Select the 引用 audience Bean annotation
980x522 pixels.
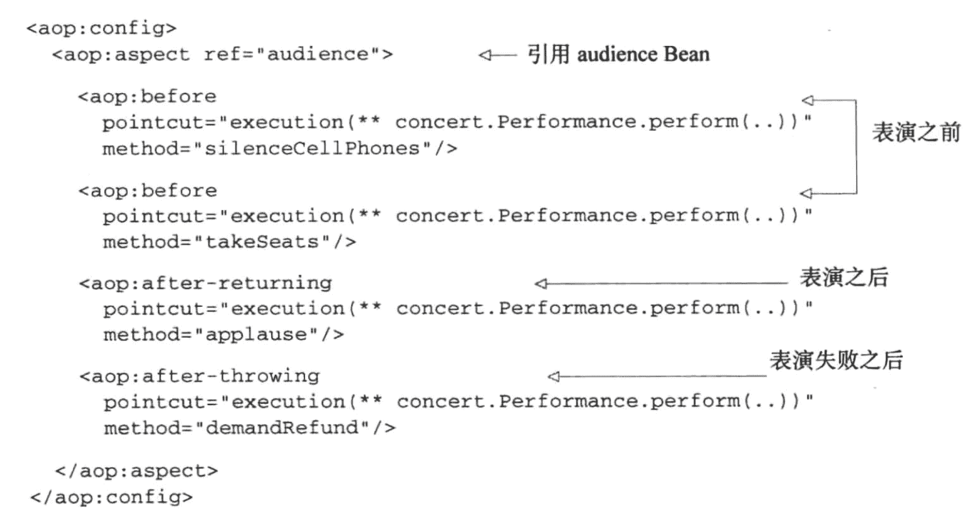[618, 55]
